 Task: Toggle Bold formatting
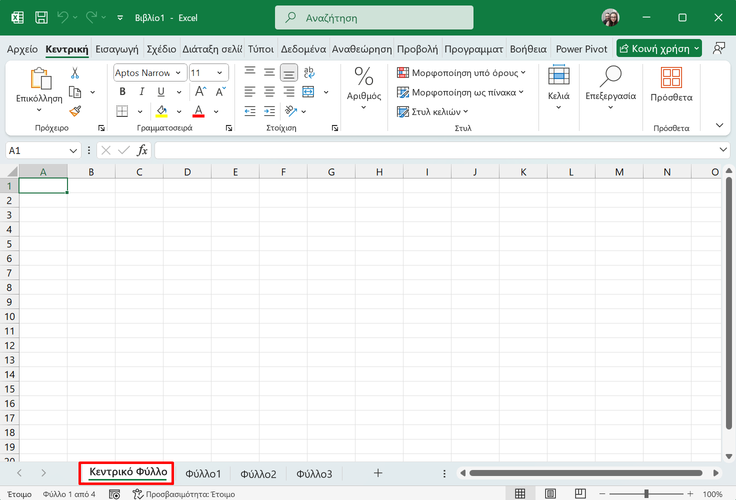pos(122,91)
